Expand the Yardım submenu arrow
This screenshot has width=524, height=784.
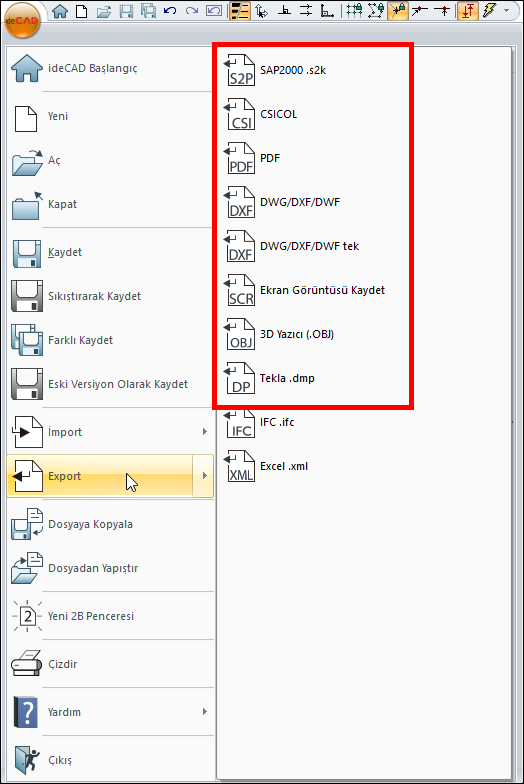tap(204, 712)
